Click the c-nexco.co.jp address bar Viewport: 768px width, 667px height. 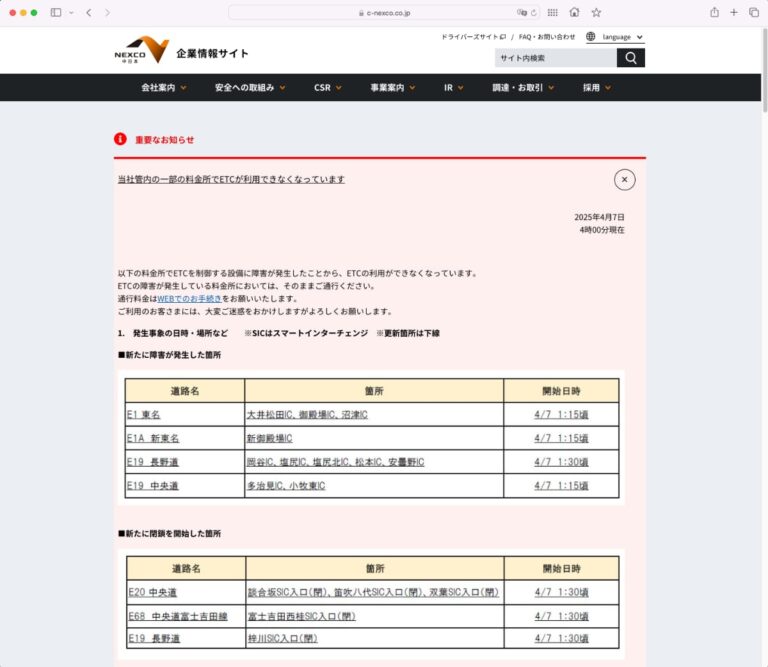[384, 12]
